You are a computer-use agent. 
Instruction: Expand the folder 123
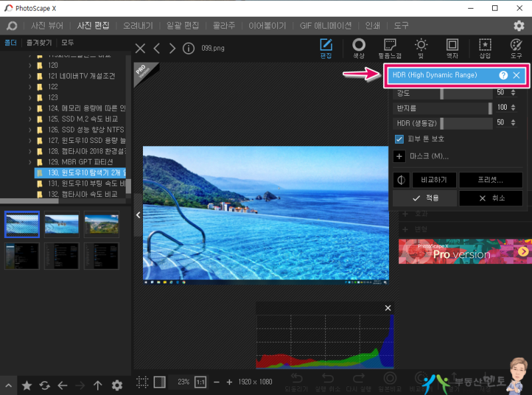(x=30, y=98)
